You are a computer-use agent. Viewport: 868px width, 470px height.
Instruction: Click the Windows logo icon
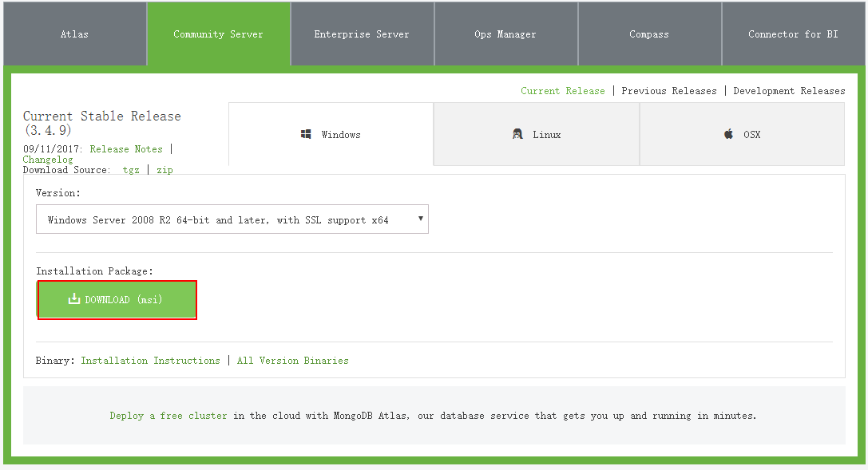306,134
